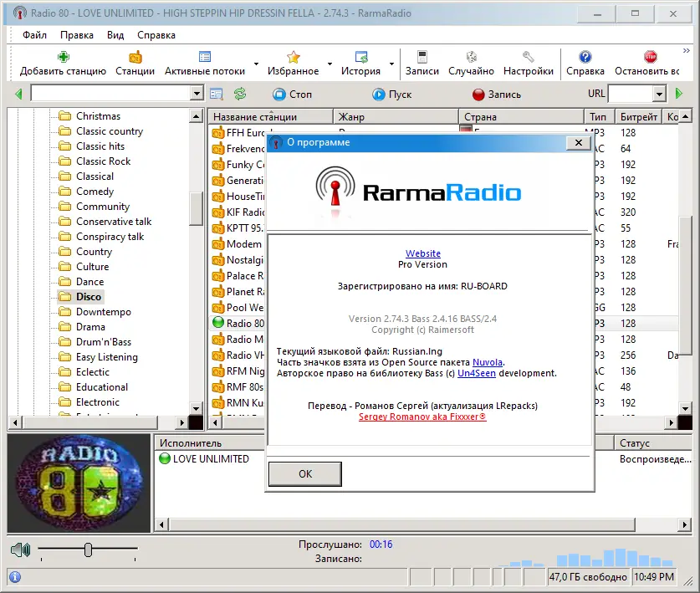Click the Исполнитель column header
700x593 pixels.
210,443
